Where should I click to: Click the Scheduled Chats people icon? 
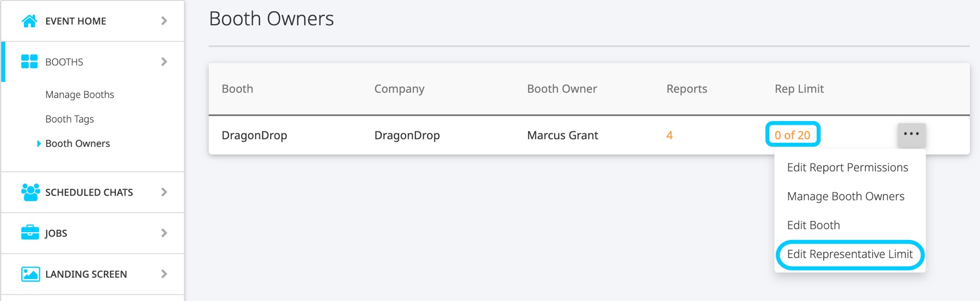coord(30,192)
